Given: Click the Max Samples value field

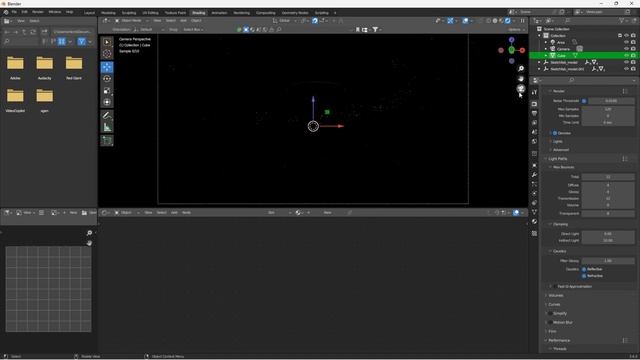Looking at the screenshot, I should click(608, 109).
